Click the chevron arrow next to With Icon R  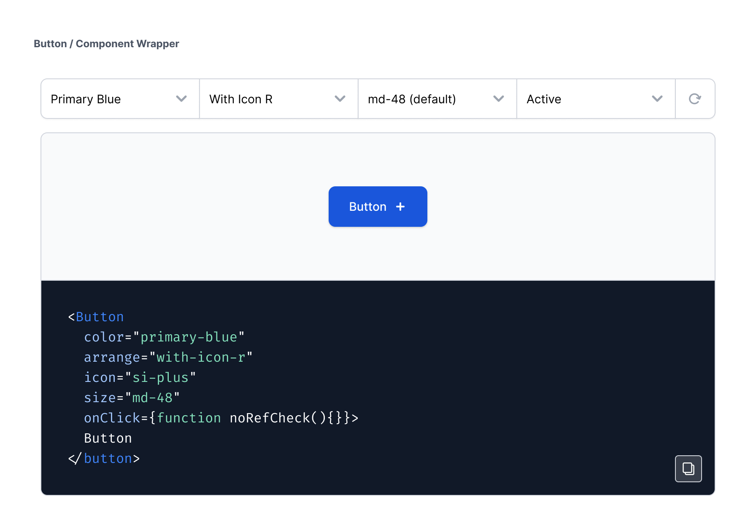coord(340,99)
